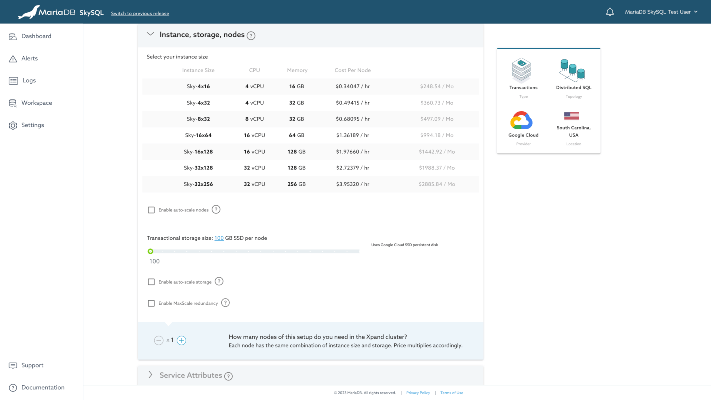
Task: Click the Google Cloud provider icon
Action: (524, 122)
